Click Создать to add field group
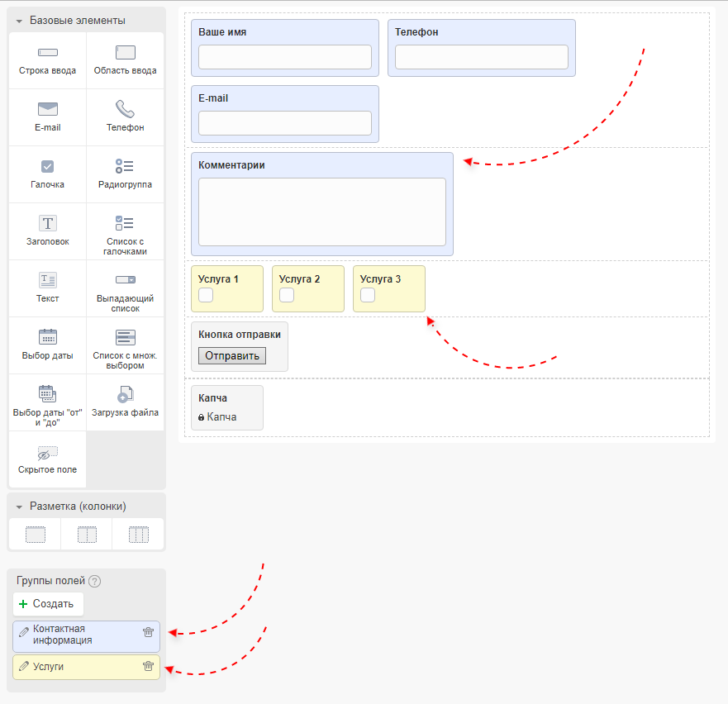This screenshot has width=728, height=704. click(x=47, y=604)
